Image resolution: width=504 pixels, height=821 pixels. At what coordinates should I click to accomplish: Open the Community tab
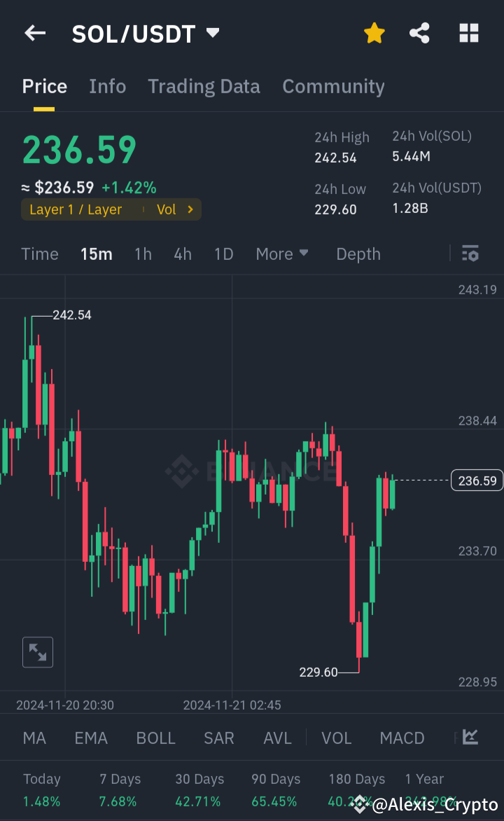point(333,85)
